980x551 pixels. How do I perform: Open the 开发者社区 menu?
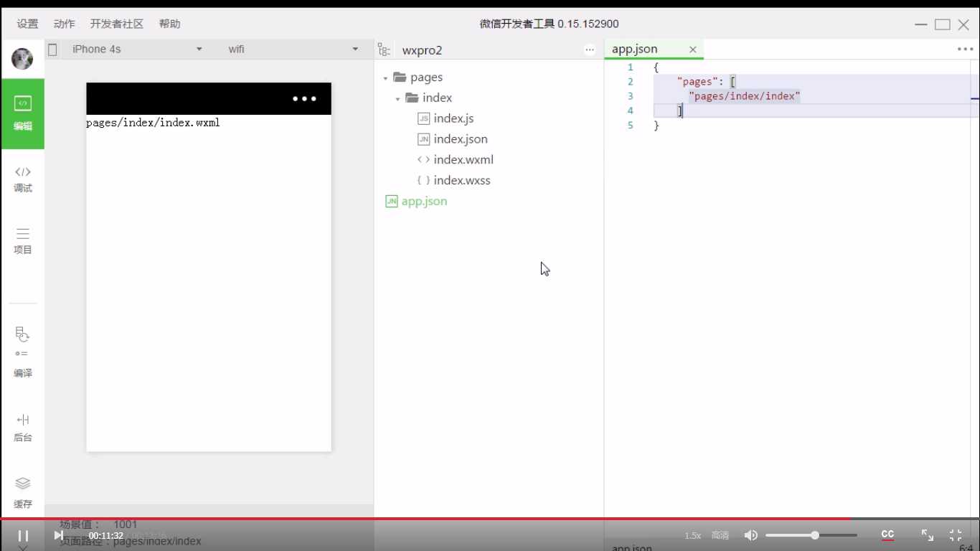tap(116, 24)
